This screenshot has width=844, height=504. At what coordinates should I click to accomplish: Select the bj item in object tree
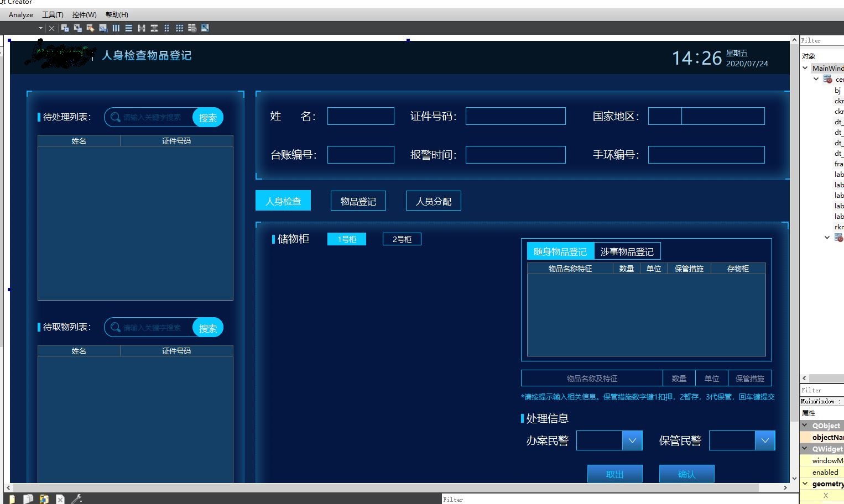838,90
